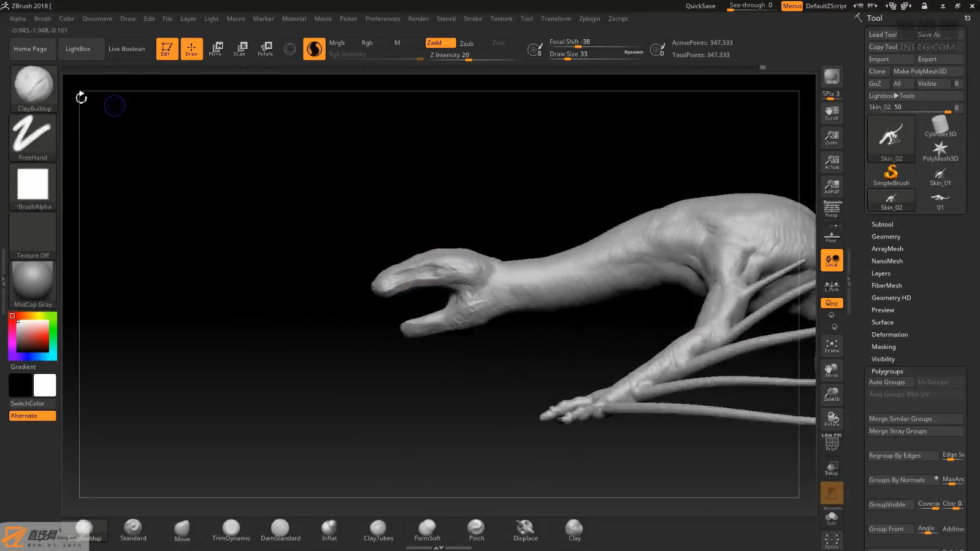Click the PolyF Line Fill icon

(x=832, y=443)
